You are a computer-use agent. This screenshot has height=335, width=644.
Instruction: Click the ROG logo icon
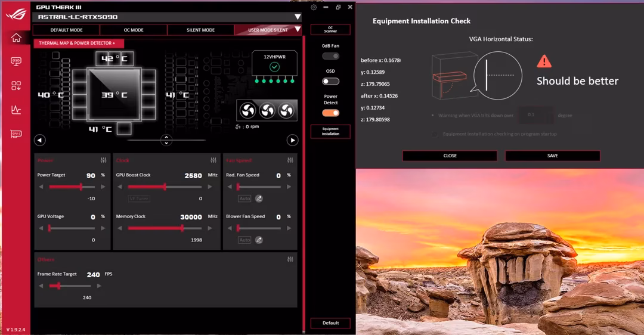click(16, 14)
